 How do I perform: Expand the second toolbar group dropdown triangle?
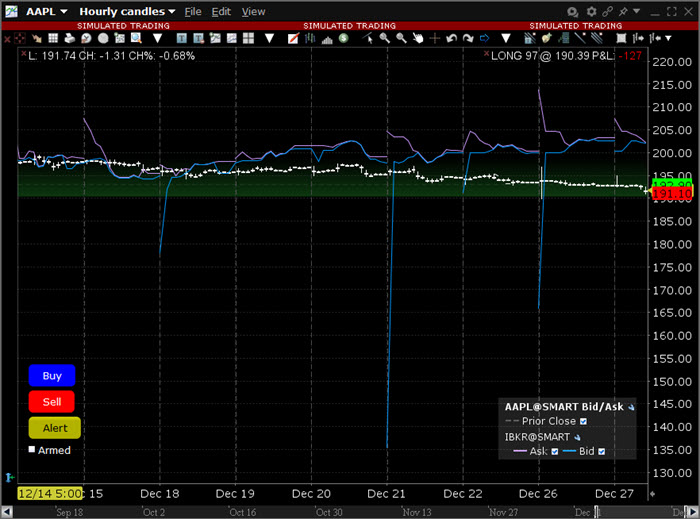point(269,38)
